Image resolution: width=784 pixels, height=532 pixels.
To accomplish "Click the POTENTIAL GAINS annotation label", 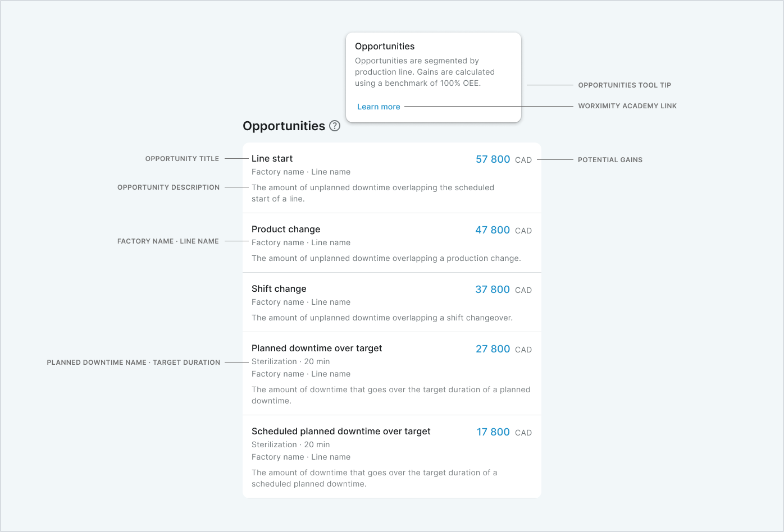I will 610,160.
